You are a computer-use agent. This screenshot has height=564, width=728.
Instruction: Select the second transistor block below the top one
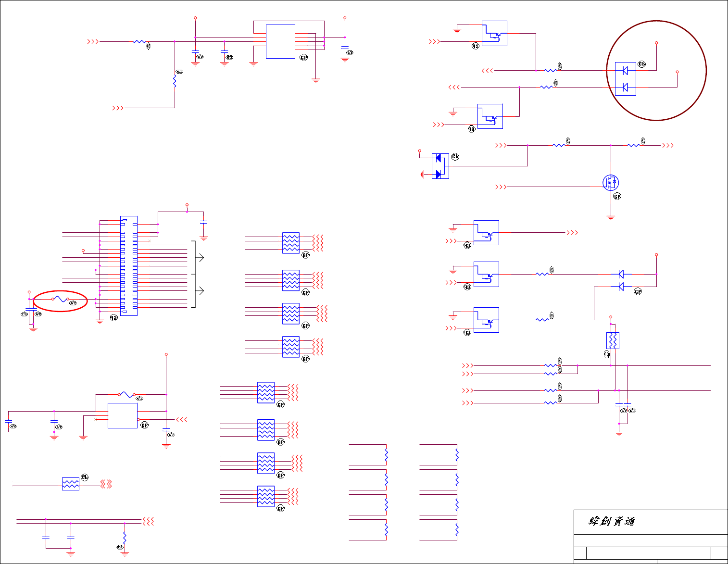(490, 116)
